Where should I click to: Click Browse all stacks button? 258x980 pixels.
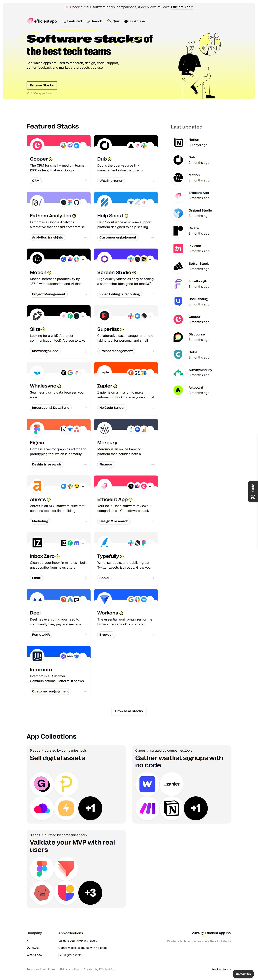pyautogui.click(x=129, y=711)
